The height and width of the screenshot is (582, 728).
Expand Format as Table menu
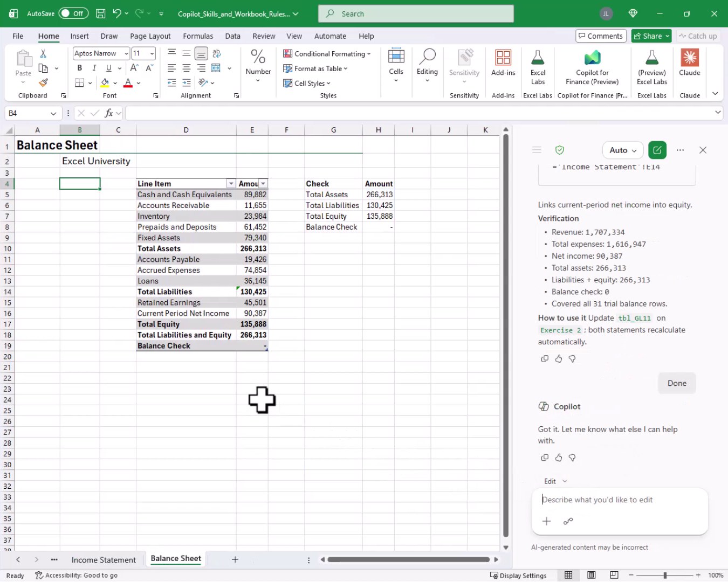[x=315, y=68]
